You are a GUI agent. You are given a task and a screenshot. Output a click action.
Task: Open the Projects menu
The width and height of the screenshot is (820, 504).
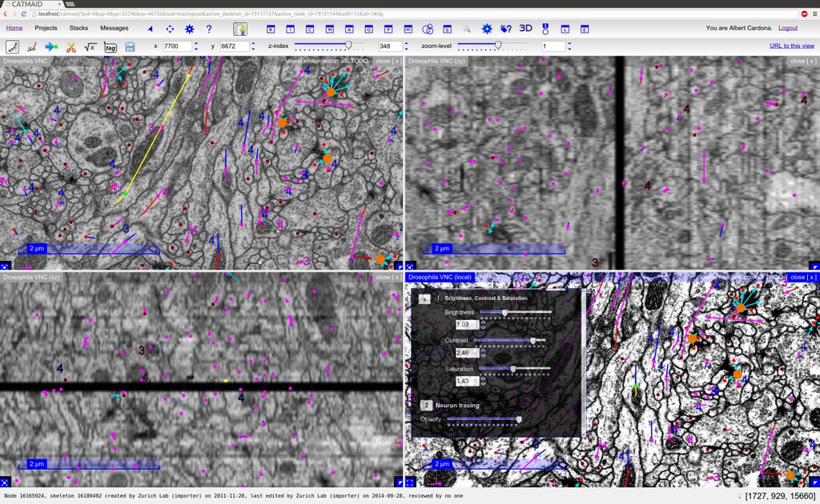[x=46, y=28]
